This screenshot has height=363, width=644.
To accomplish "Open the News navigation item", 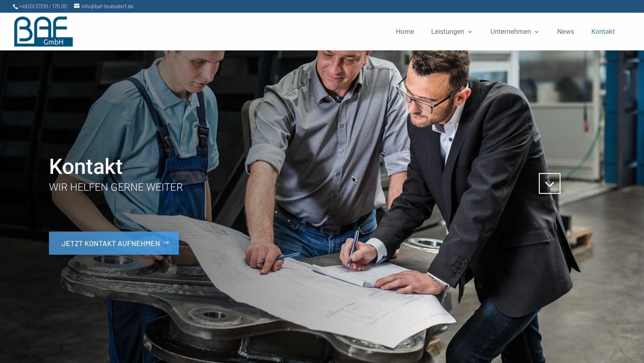I will click(x=566, y=31).
